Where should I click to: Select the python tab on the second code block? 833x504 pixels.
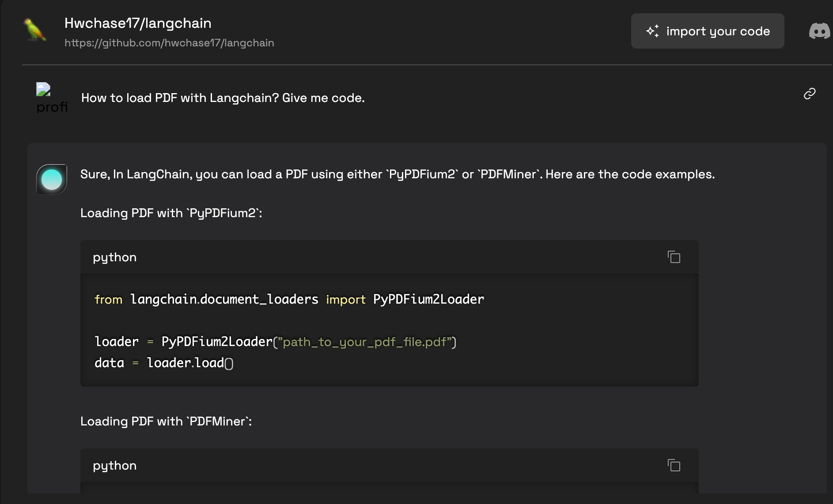114,465
